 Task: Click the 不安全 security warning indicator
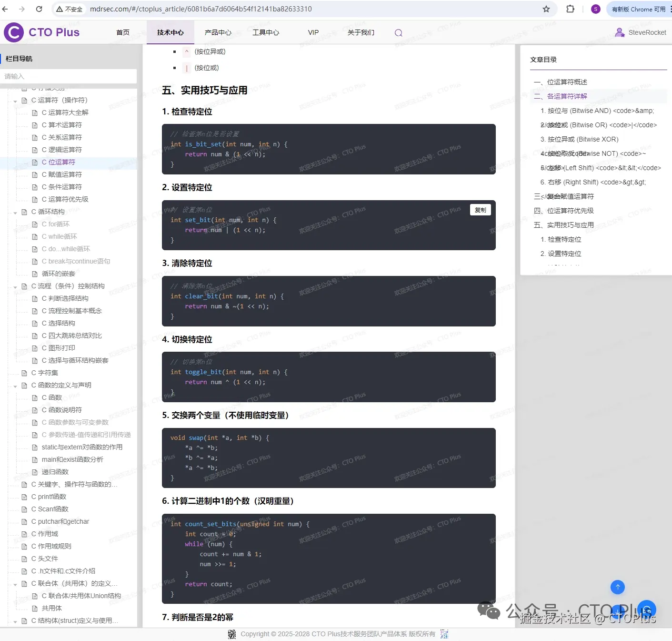coord(69,9)
